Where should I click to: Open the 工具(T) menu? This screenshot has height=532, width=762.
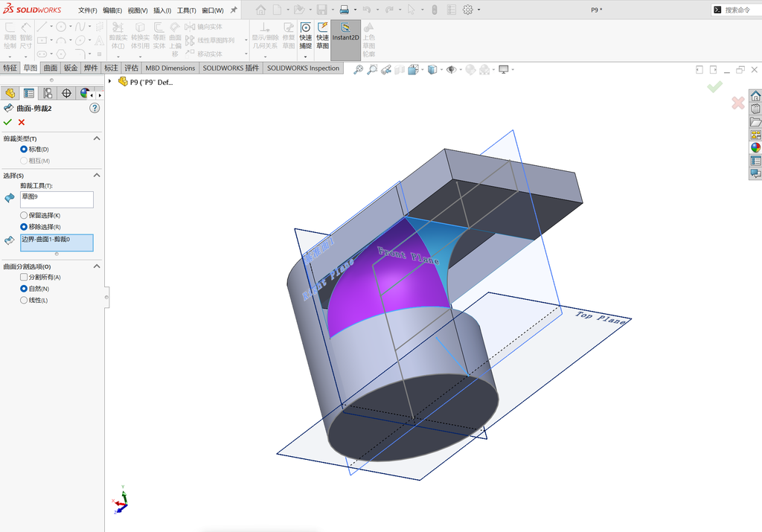click(x=186, y=10)
